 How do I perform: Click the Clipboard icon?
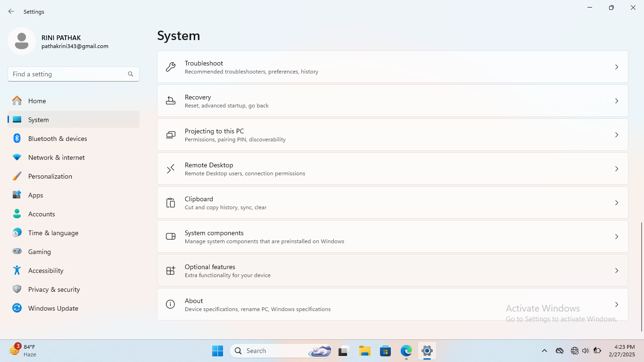pos(171,203)
